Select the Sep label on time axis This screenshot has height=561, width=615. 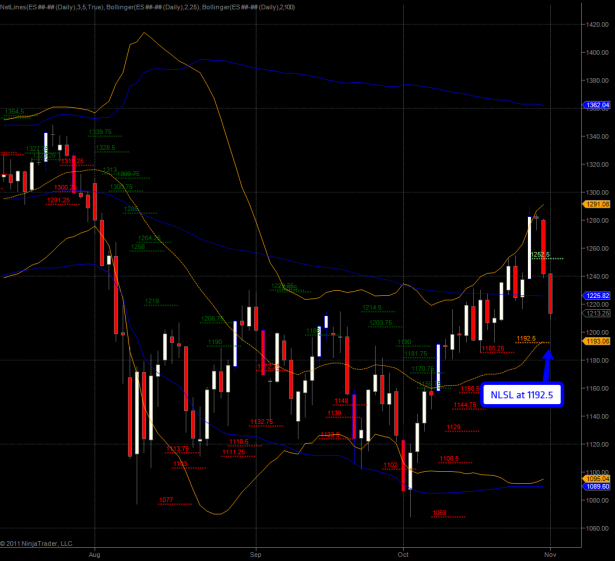[x=255, y=552]
